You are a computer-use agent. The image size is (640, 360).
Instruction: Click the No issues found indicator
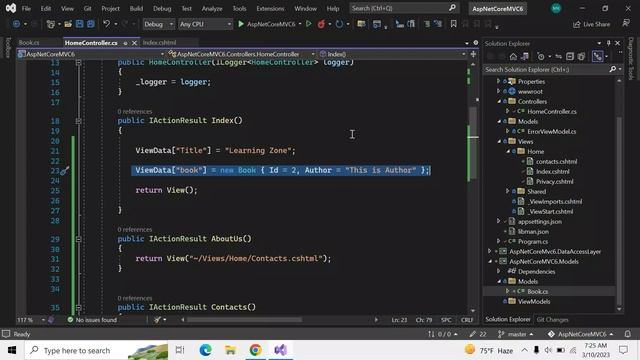click(92, 320)
